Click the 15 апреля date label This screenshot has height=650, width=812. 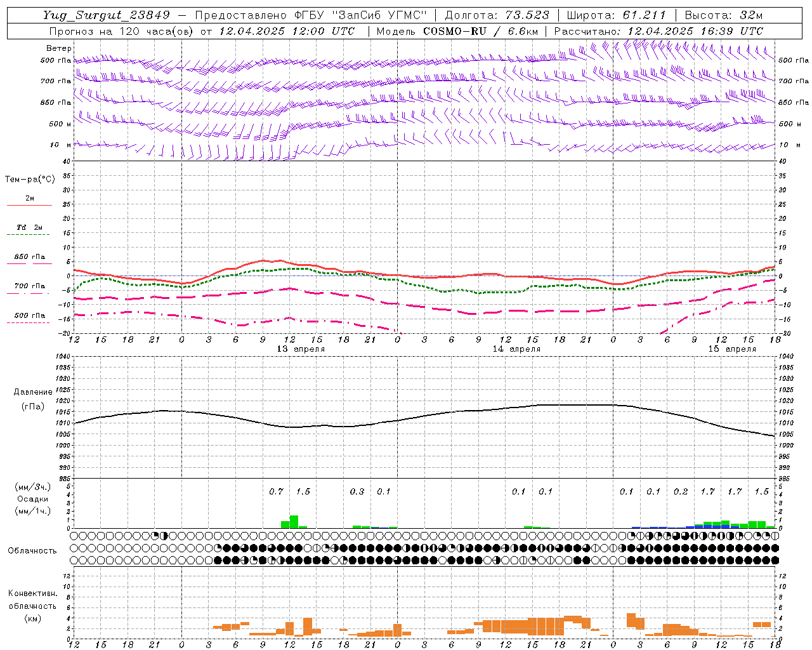[732, 349]
